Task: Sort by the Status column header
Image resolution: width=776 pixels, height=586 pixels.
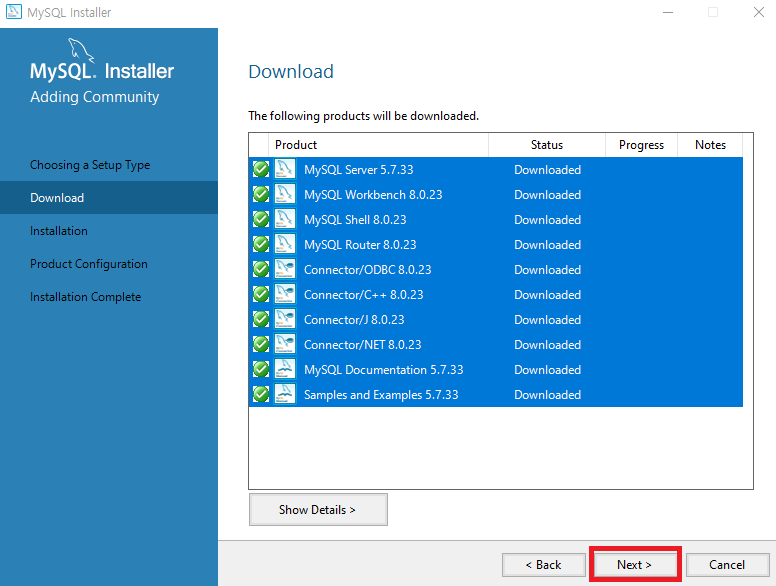Action: point(547,145)
